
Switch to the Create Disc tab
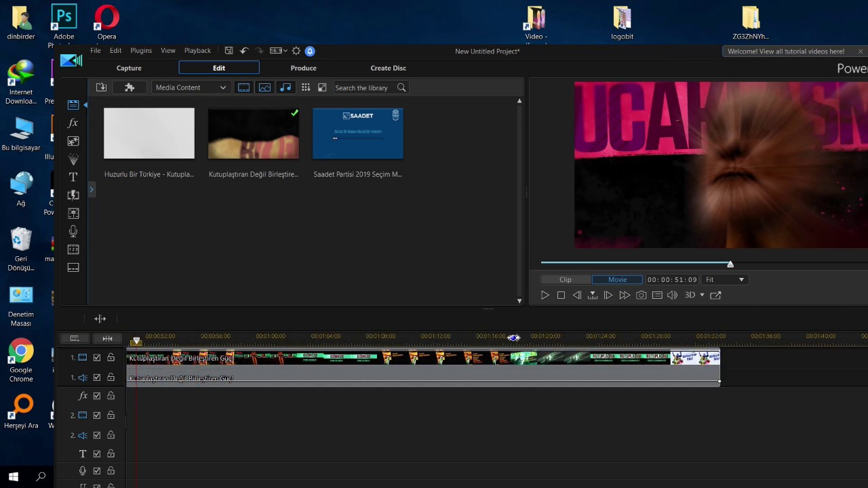point(389,68)
